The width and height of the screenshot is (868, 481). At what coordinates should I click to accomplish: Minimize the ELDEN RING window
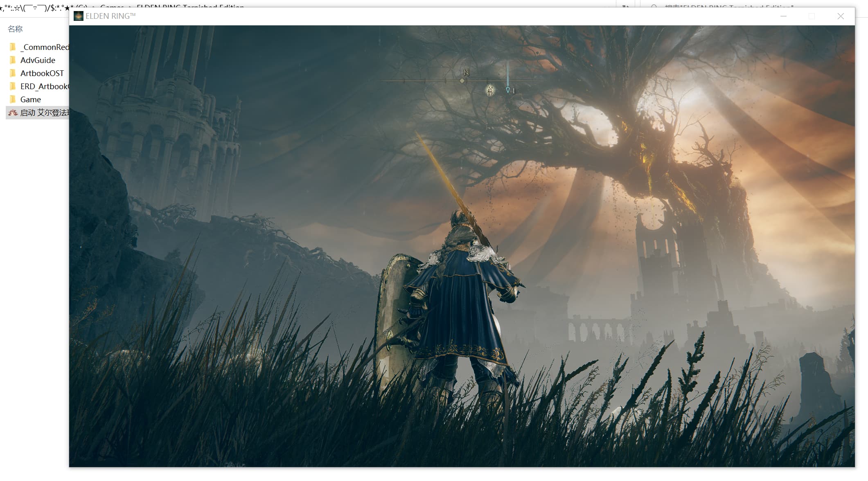coord(783,16)
